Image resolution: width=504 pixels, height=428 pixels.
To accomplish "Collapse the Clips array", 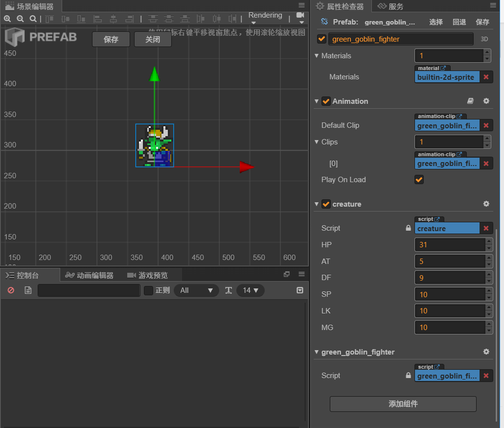I will (317, 142).
